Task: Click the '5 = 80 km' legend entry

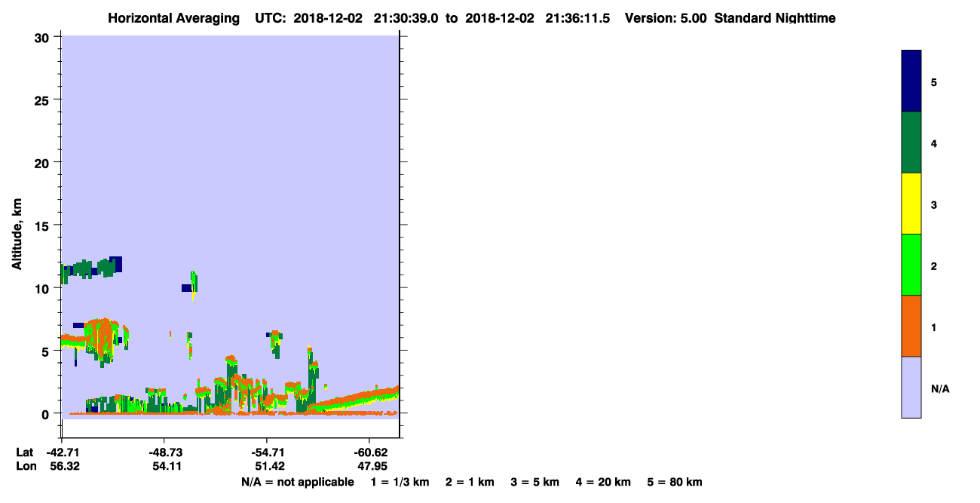Action: 675,482
